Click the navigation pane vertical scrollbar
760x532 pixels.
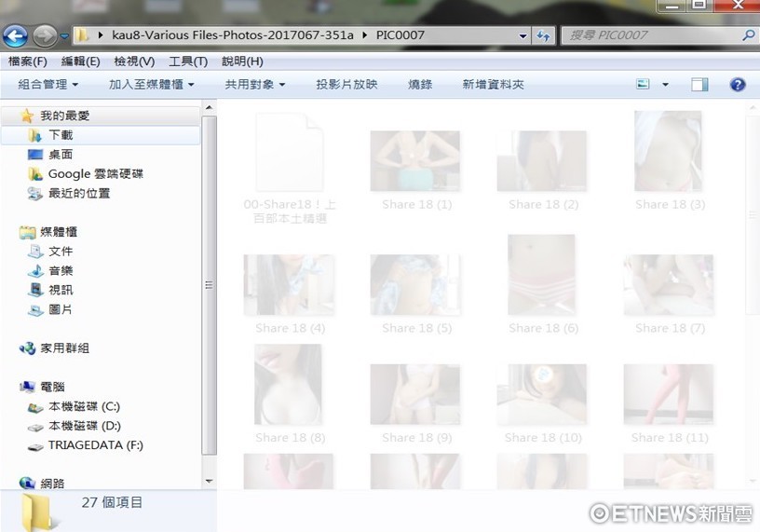(209, 285)
